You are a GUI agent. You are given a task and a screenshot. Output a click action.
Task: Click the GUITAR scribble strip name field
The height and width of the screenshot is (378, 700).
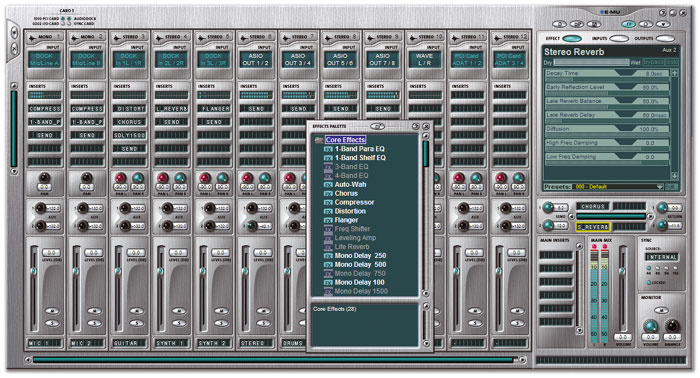point(129,343)
